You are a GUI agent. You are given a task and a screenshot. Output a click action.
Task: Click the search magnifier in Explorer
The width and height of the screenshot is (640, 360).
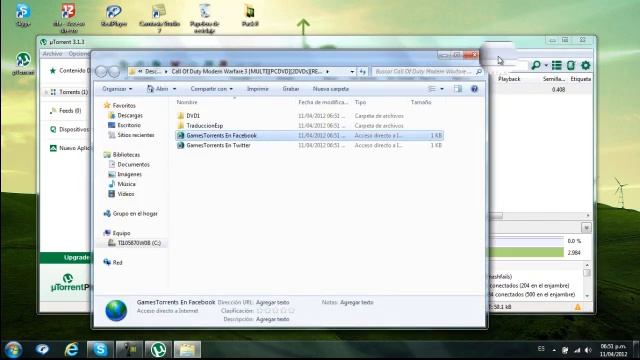click(479, 72)
